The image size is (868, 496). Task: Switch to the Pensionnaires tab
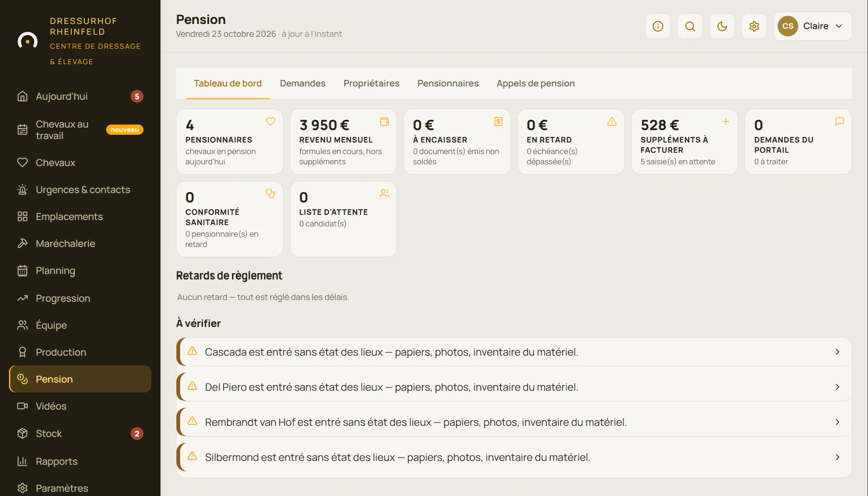pos(448,84)
